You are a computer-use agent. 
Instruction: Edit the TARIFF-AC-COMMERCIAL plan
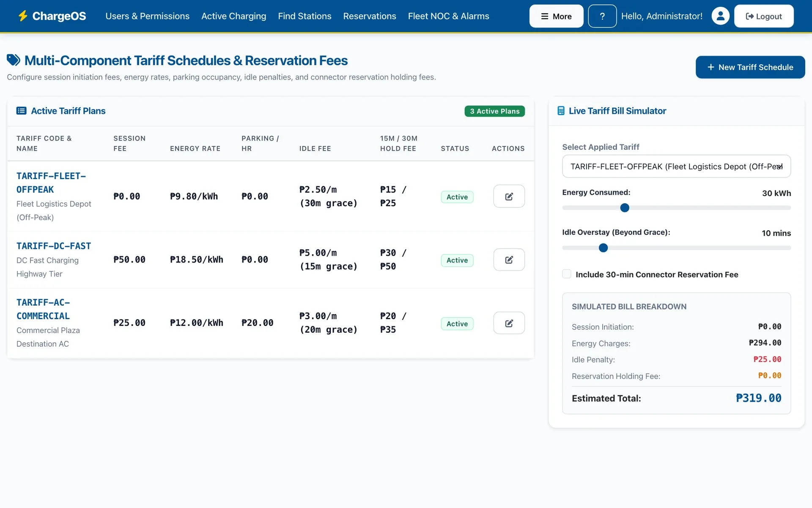[509, 323]
